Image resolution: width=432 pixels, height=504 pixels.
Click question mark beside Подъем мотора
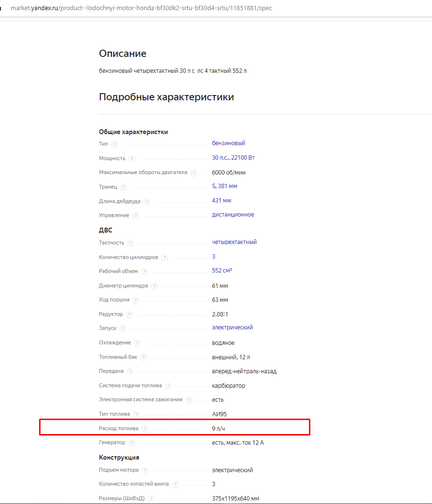[145, 471]
